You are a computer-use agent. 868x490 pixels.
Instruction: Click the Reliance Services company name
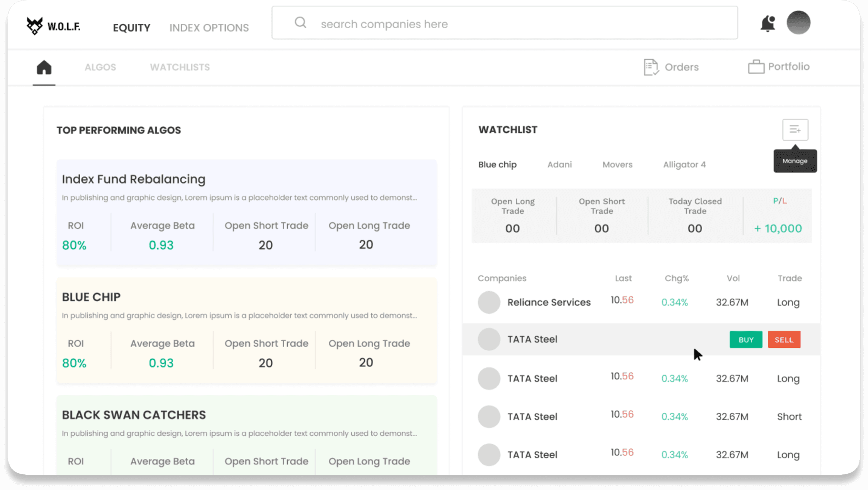[x=549, y=302]
